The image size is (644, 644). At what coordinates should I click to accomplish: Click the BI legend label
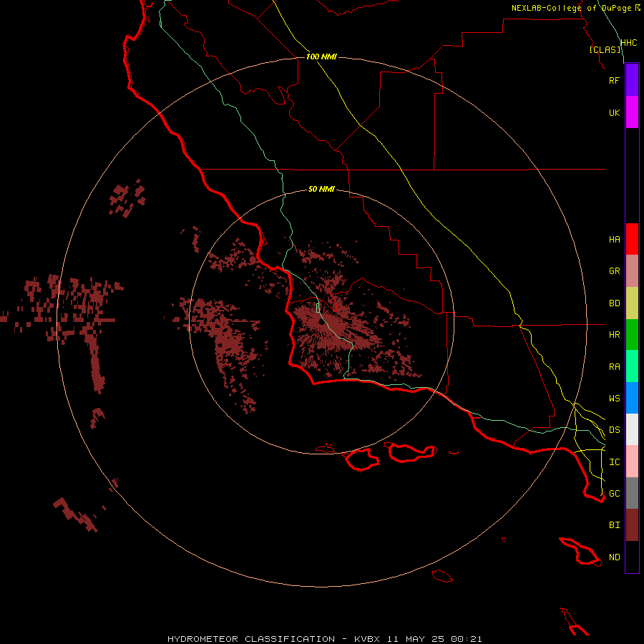tap(614, 525)
